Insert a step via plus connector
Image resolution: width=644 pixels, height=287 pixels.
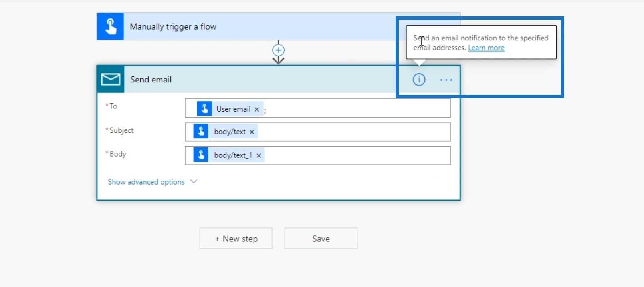(x=278, y=50)
